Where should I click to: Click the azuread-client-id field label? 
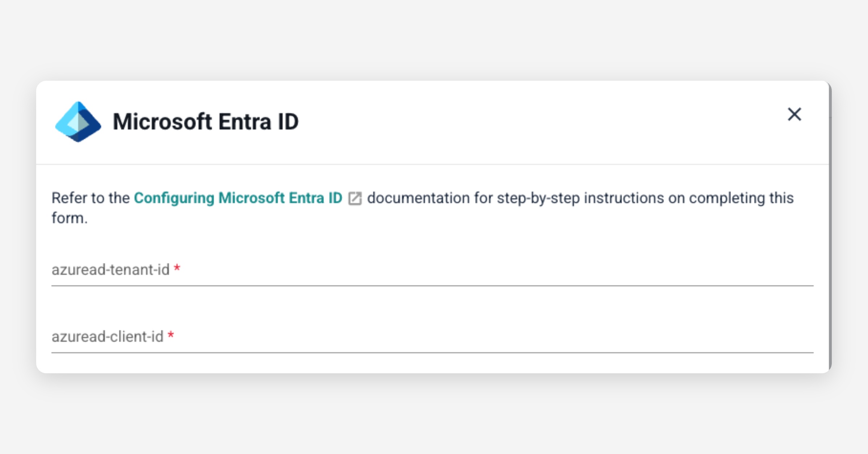tap(107, 337)
